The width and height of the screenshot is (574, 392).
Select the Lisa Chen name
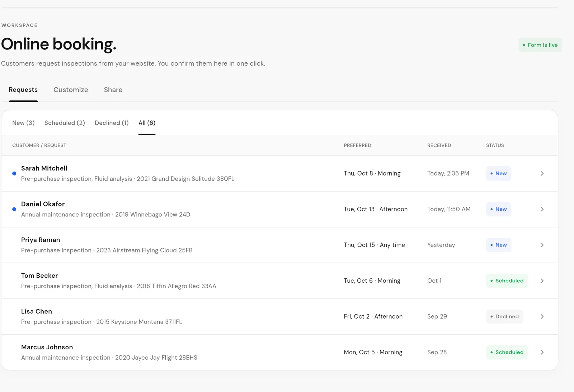37,312
